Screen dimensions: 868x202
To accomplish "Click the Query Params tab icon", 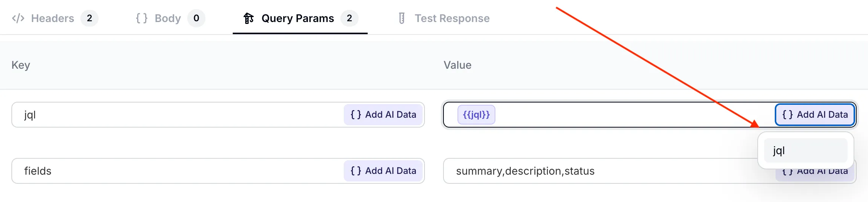I will coord(249,18).
